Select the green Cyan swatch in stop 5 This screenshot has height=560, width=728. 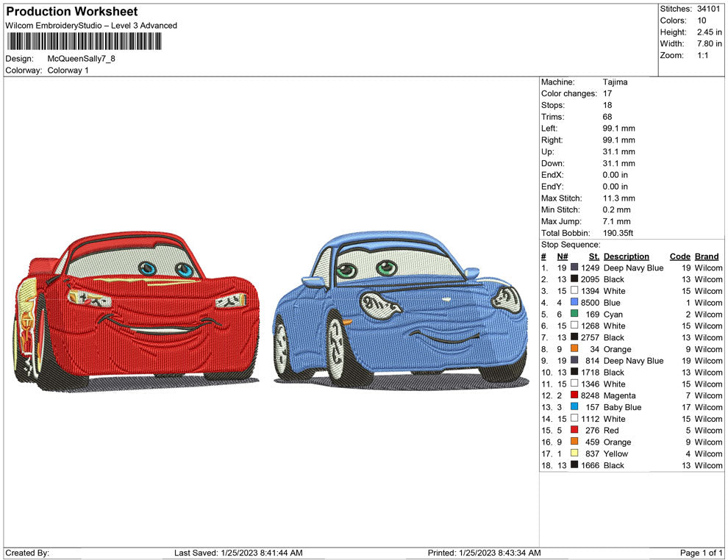coord(574,315)
